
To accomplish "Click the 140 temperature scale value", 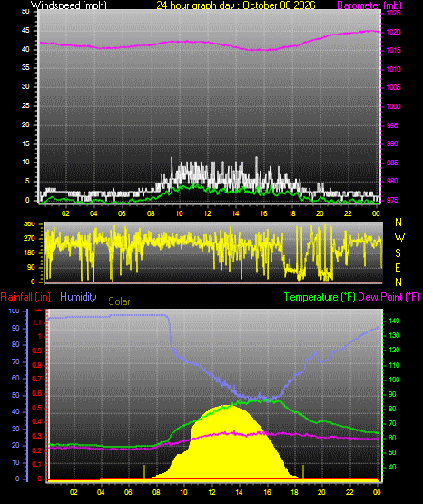I will click(394, 321).
